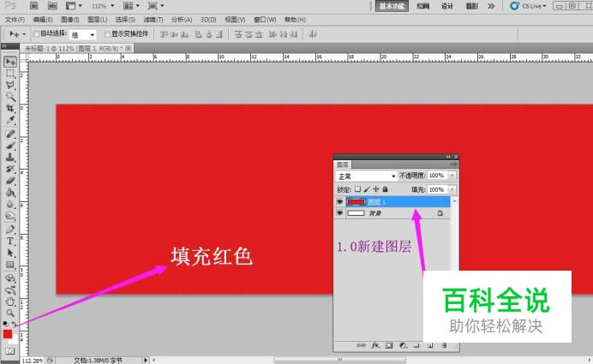
Task: Select the Pen tool
Action: [10, 230]
